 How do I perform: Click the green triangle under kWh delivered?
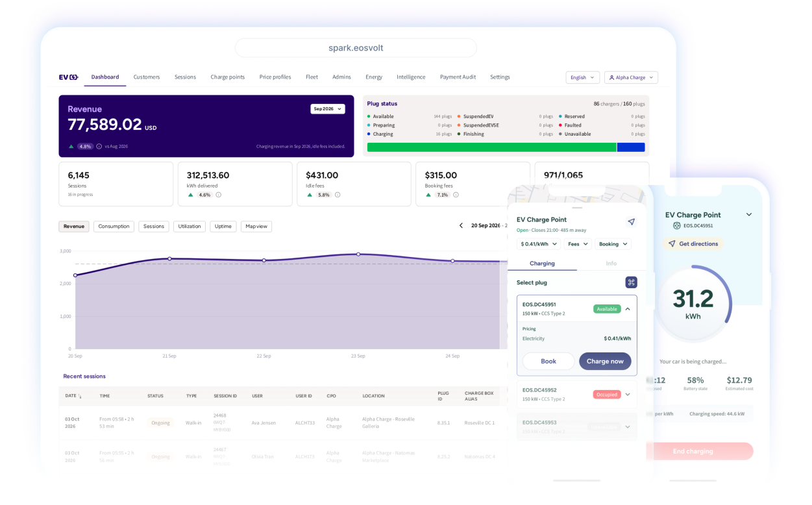point(190,195)
